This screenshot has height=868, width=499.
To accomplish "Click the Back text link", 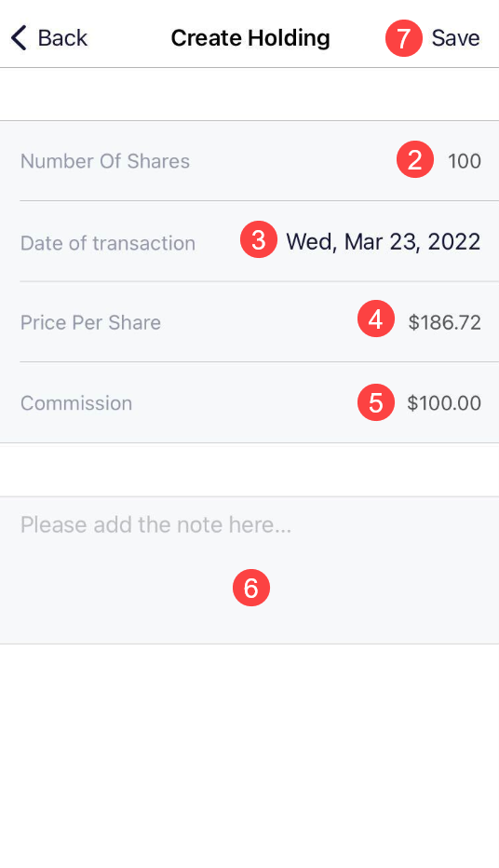I will point(62,38).
